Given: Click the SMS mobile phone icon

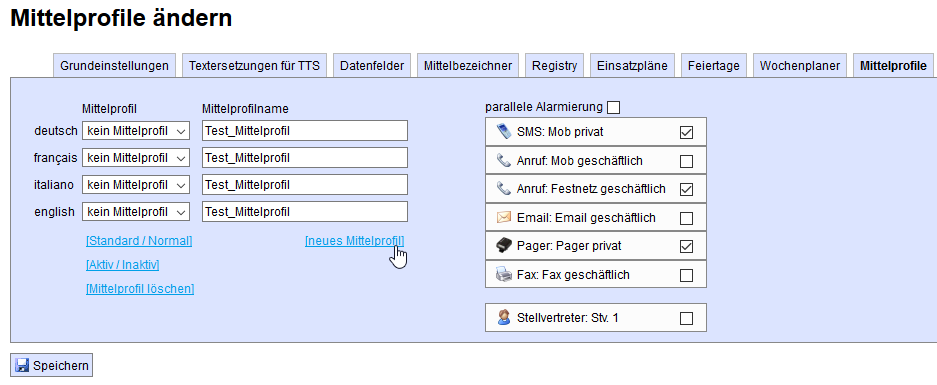Looking at the screenshot, I should coord(504,131).
